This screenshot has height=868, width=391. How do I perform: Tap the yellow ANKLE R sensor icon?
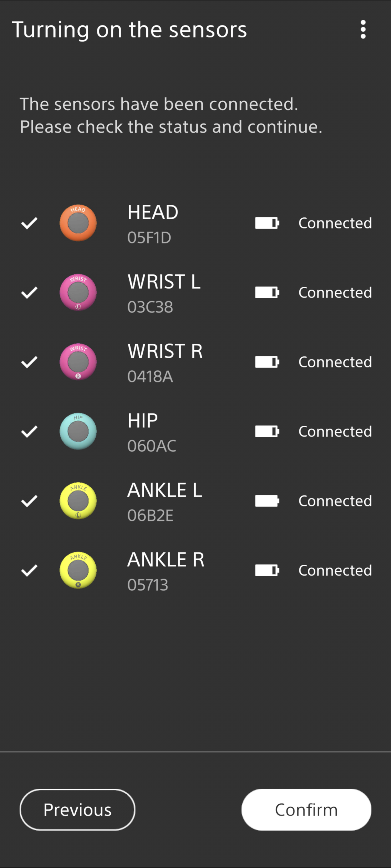(x=78, y=570)
